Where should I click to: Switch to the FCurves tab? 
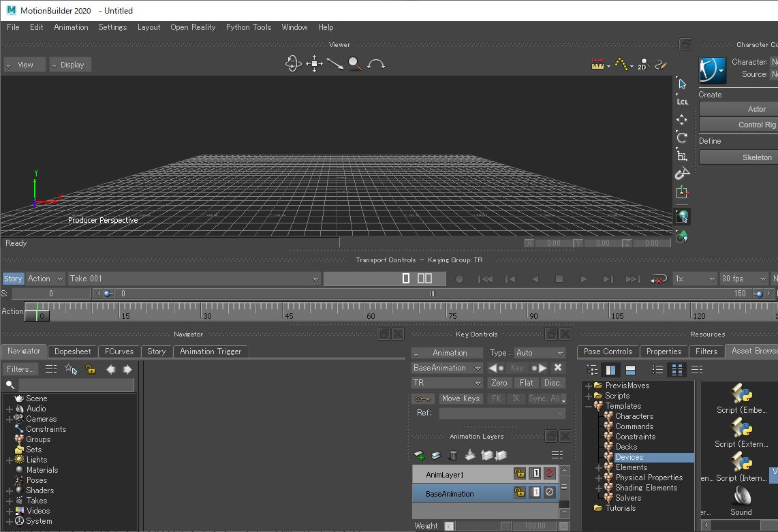(119, 351)
